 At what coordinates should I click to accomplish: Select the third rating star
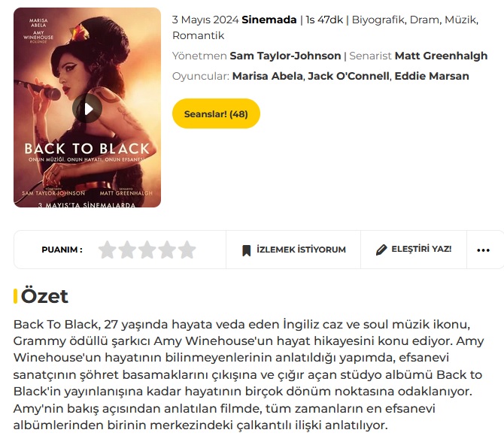147,250
